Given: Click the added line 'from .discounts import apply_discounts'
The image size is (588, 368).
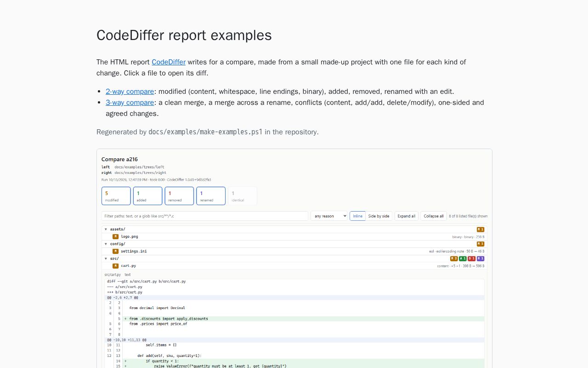Looking at the screenshot, I should (x=169, y=319).
